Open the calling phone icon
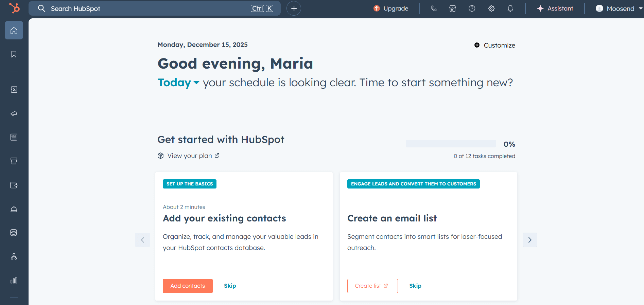Screen dimensions: 644x305 434,8
